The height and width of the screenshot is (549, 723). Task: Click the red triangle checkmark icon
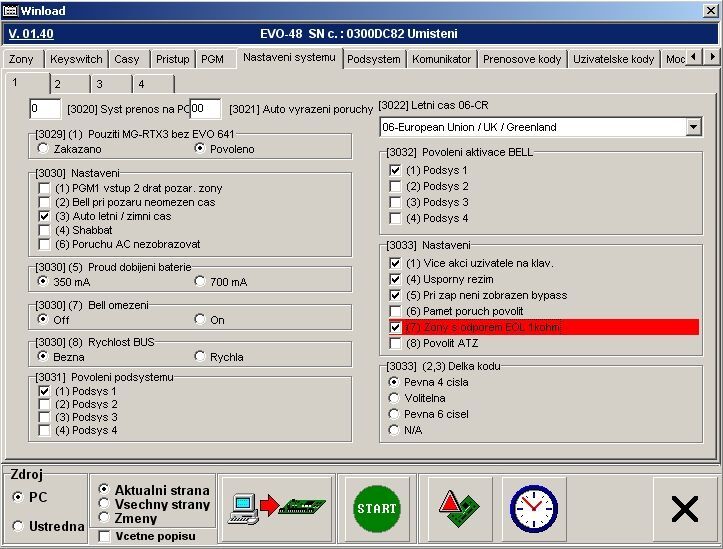point(460,508)
